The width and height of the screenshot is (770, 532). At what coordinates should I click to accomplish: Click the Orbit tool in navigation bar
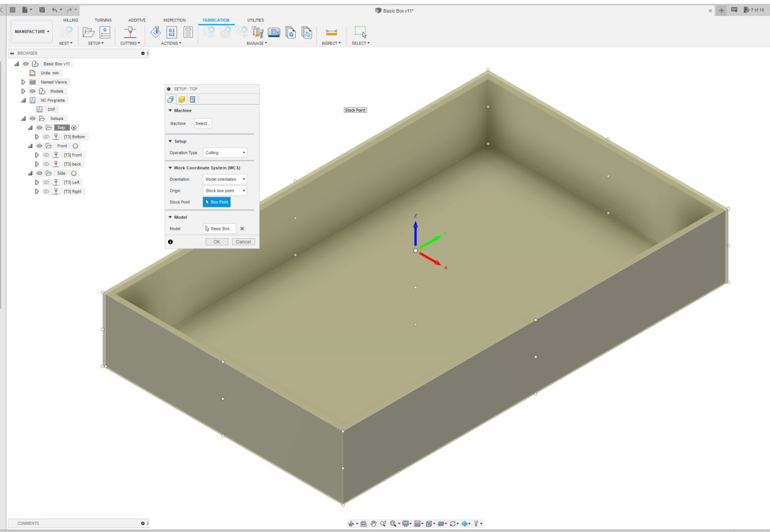tap(352, 524)
